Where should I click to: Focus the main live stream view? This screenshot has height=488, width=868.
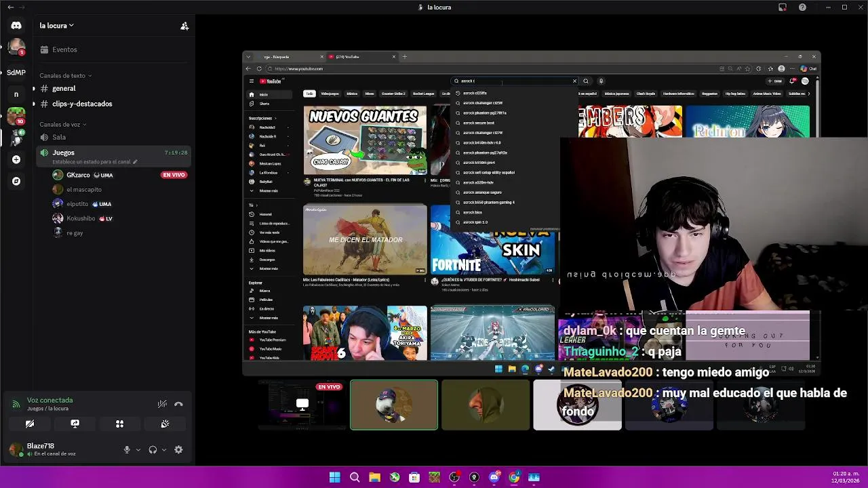click(532, 212)
